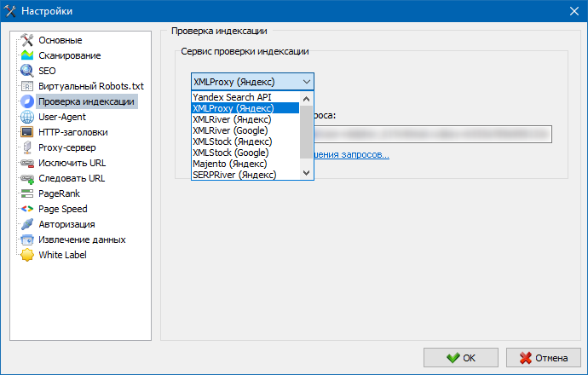Click the Следовать URL chain-plus icon
This screenshot has width=588, height=375.
[27, 178]
